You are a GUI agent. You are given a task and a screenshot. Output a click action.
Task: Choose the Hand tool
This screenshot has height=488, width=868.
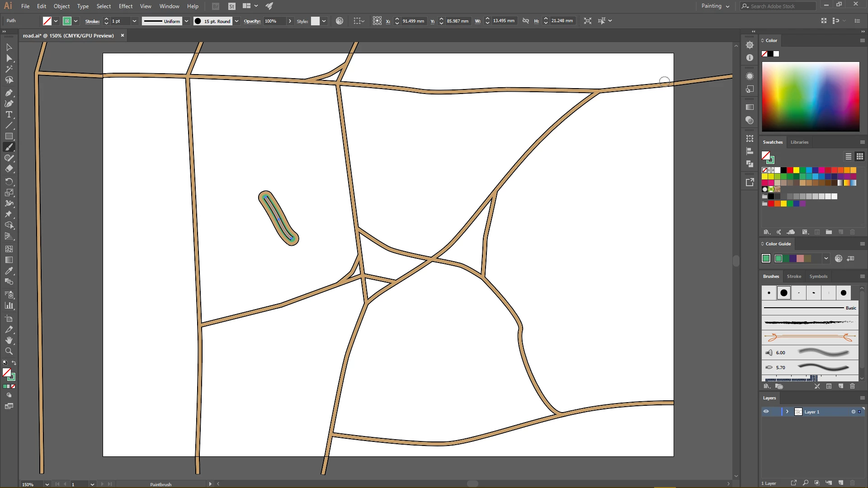9,340
